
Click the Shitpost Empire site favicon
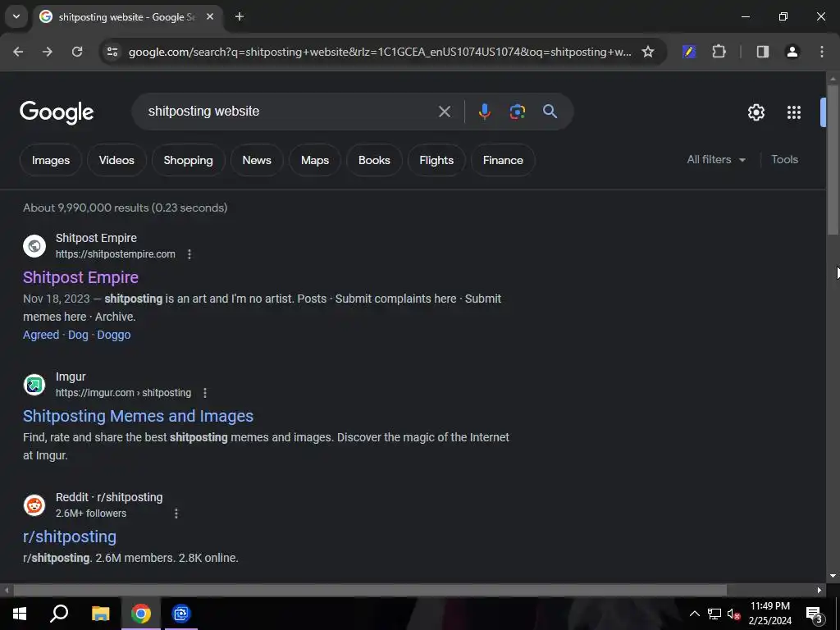click(34, 246)
